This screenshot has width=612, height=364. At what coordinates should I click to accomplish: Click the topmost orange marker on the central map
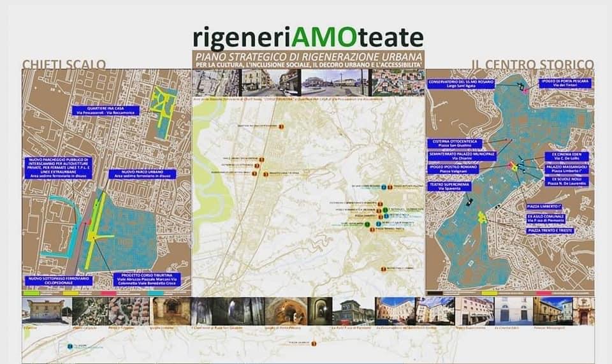[280, 127]
